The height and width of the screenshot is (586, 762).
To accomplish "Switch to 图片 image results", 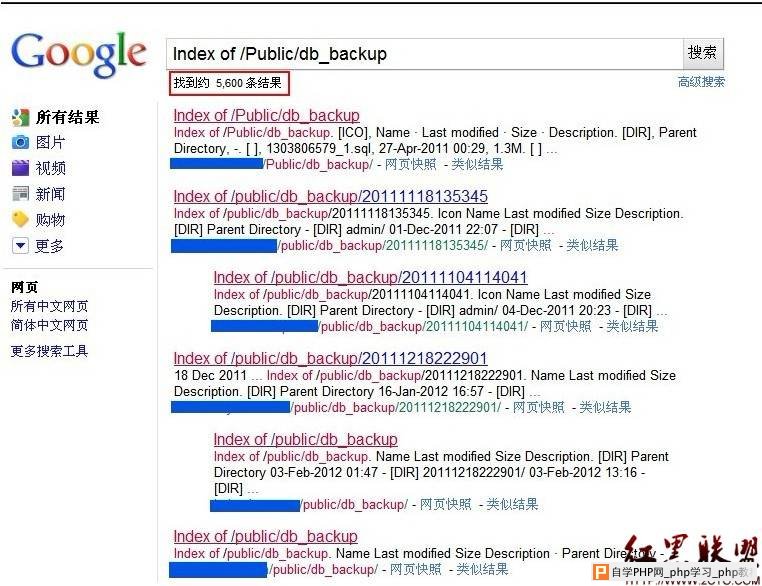I will tap(51, 142).
